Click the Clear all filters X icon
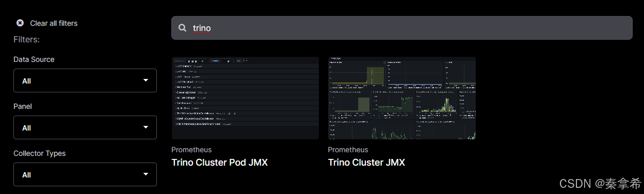The width and height of the screenshot is (644, 194). click(20, 23)
